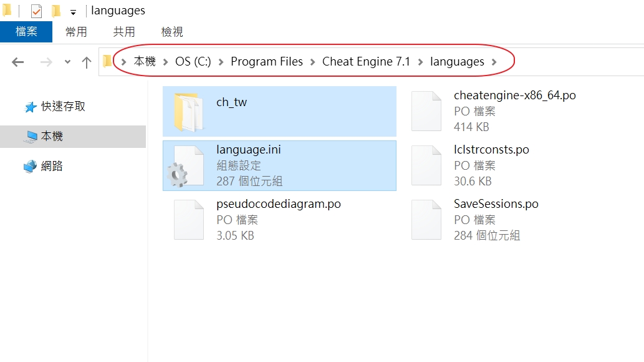Select the language.ini file name
Screen dimensions: 644x362
pos(249,149)
